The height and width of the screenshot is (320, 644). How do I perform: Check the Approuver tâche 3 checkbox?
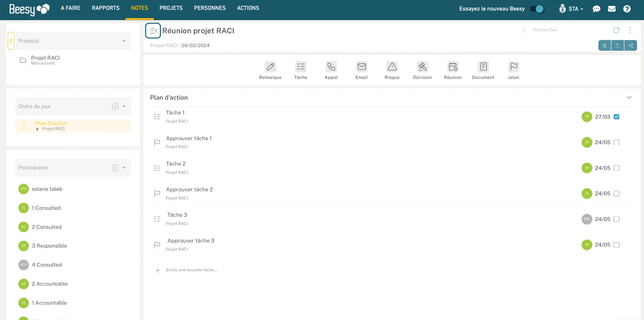pos(616,245)
